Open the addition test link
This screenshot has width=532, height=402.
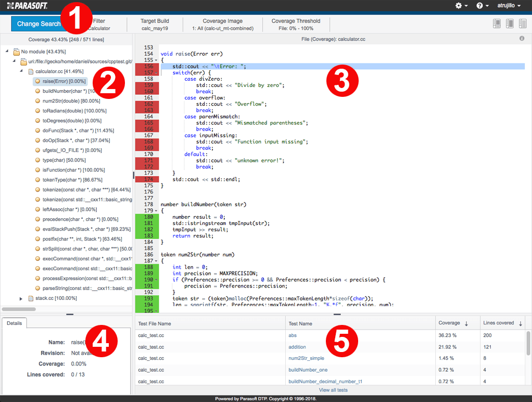tap(297, 347)
